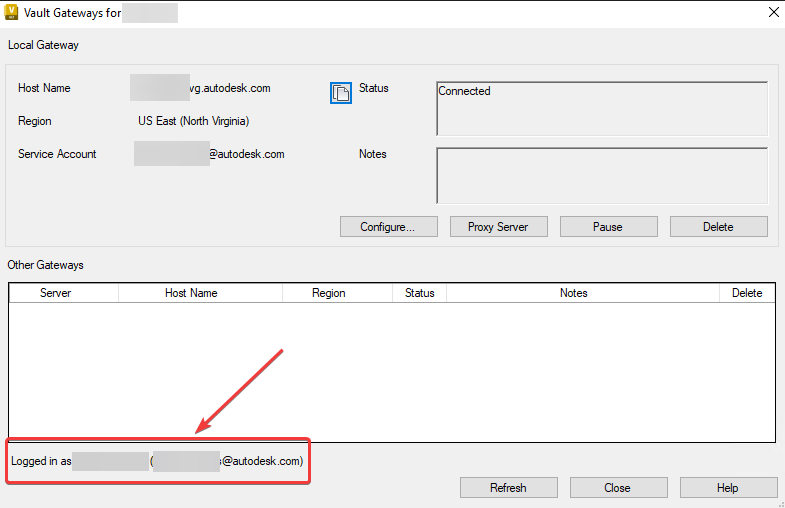Close the dialog with the Close button

[x=618, y=487]
